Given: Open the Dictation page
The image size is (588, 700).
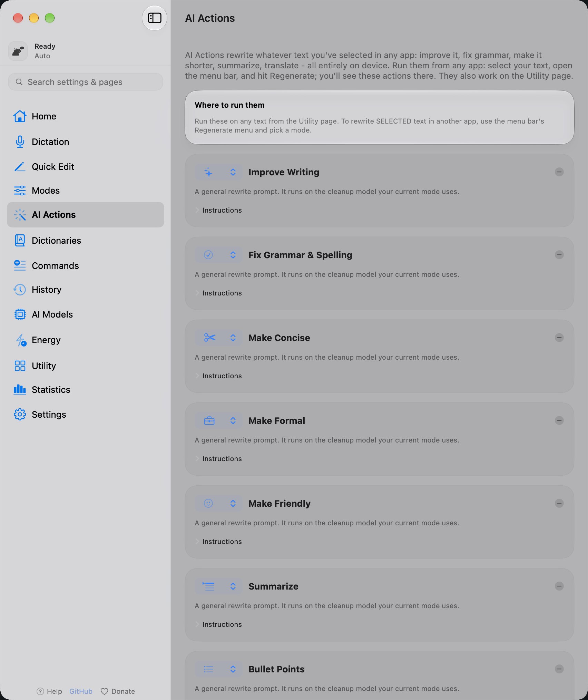Looking at the screenshot, I should (x=85, y=142).
